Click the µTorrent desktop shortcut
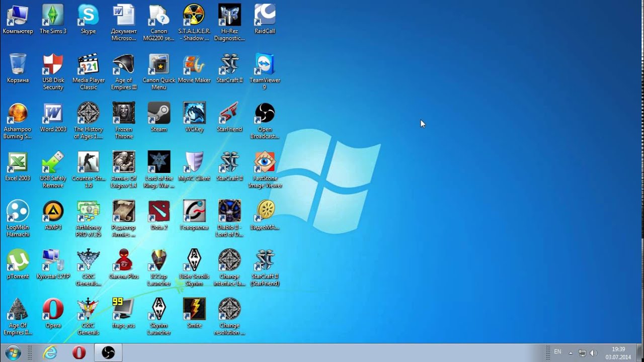The width and height of the screenshot is (644, 362). pos(18,265)
